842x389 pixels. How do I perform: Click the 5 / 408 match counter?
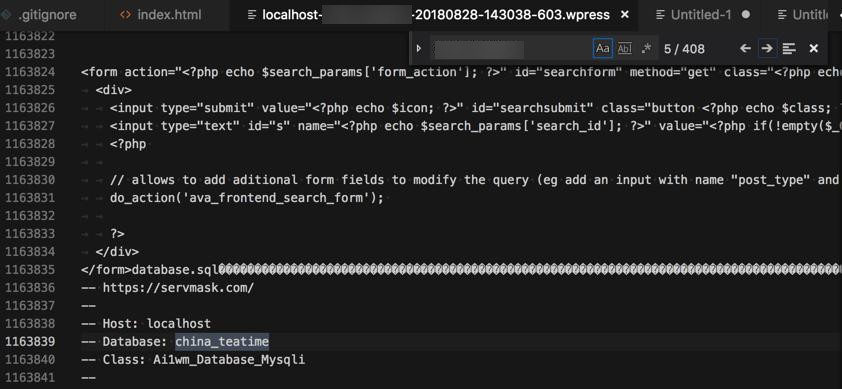[684, 49]
